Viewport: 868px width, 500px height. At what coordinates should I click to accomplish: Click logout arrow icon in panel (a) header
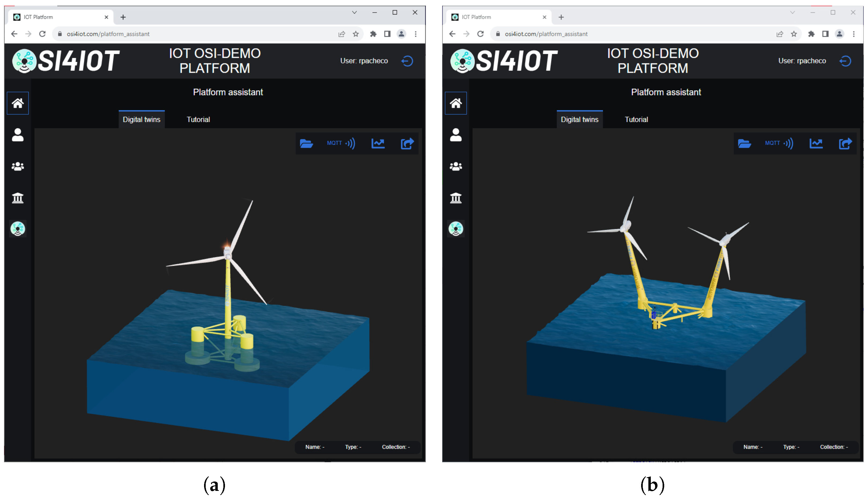tap(407, 61)
